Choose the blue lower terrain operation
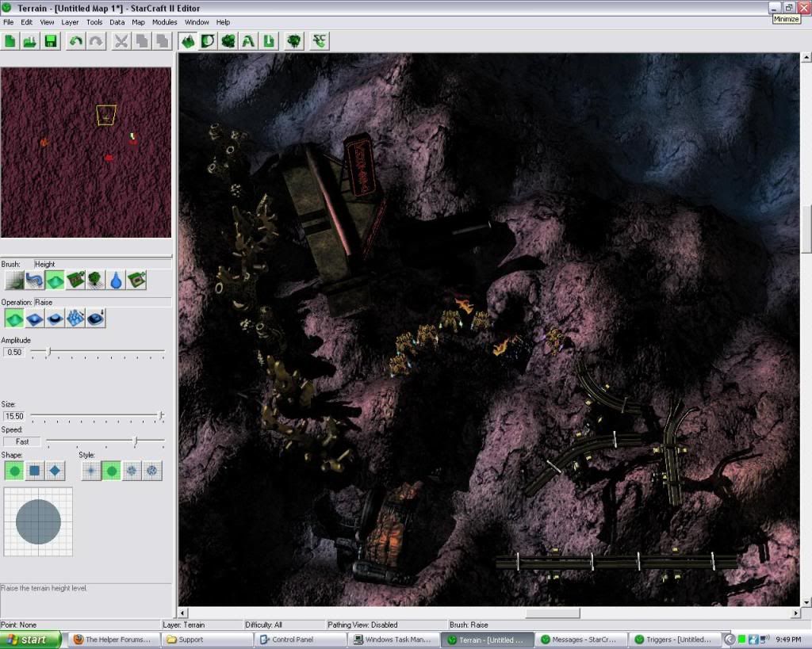This screenshot has width=812, height=649. [x=34, y=319]
